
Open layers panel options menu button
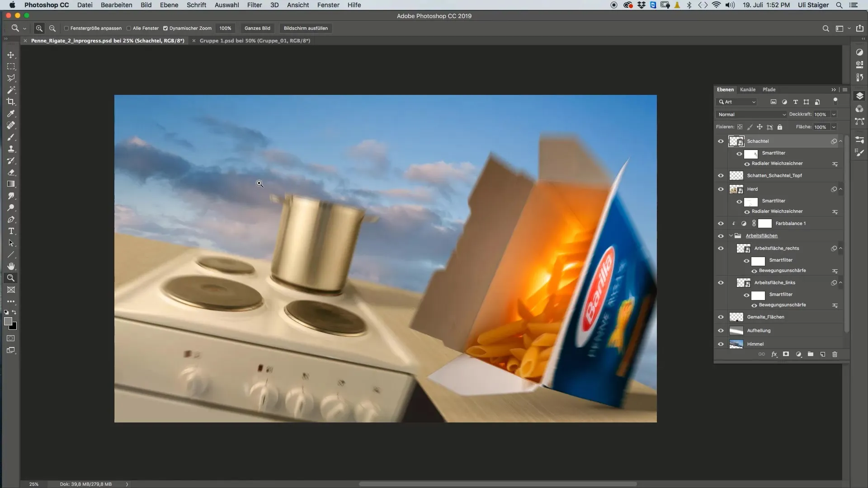[x=845, y=89]
